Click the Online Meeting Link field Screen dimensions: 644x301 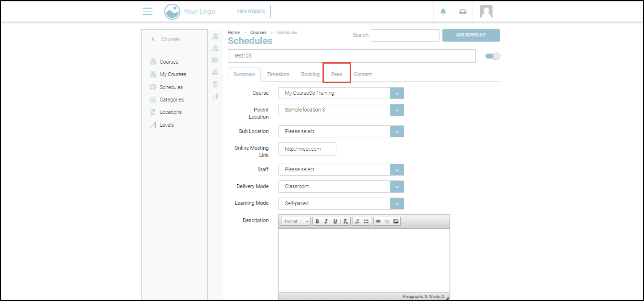307,149
